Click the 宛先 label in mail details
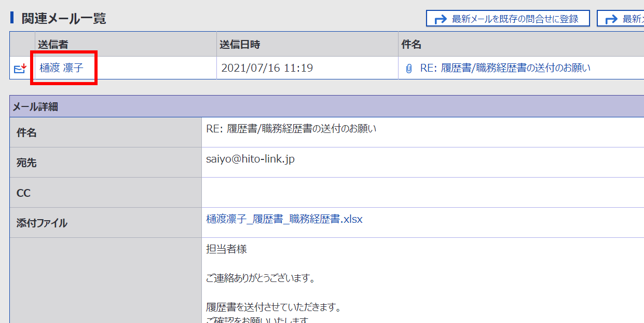Screen dimensions: 644x323 click(26, 163)
